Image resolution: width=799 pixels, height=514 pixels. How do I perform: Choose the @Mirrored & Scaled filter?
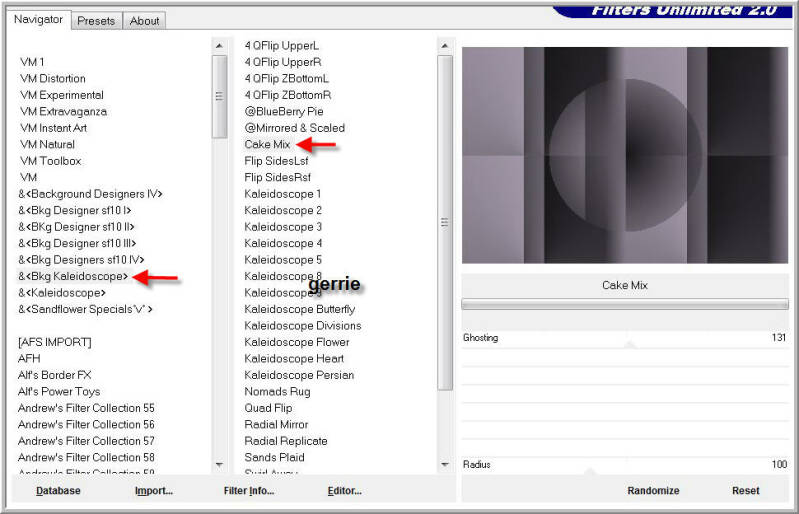(x=295, y=128)
